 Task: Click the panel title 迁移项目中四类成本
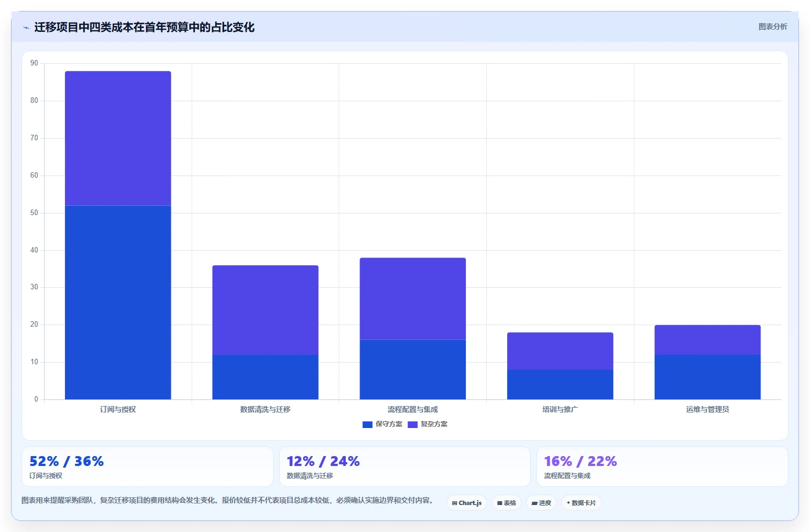tap(144, 28)
